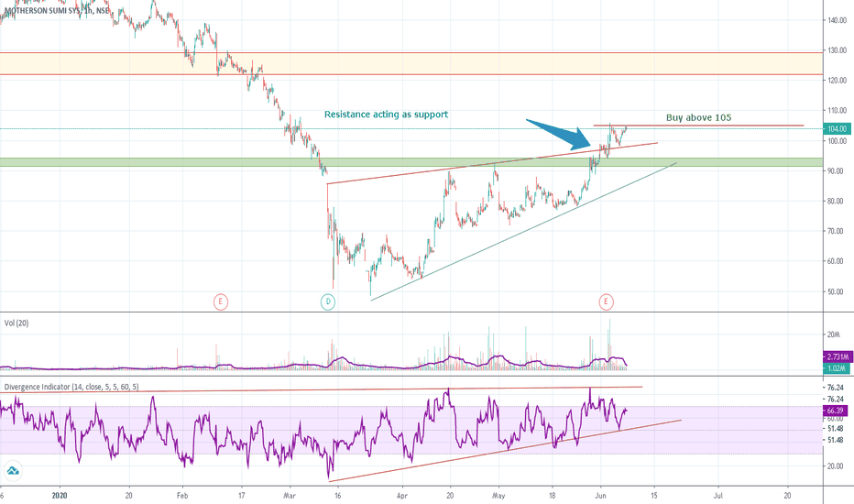Click the 20M volume axis label
The image size is (854, 504).
point(833,334)
